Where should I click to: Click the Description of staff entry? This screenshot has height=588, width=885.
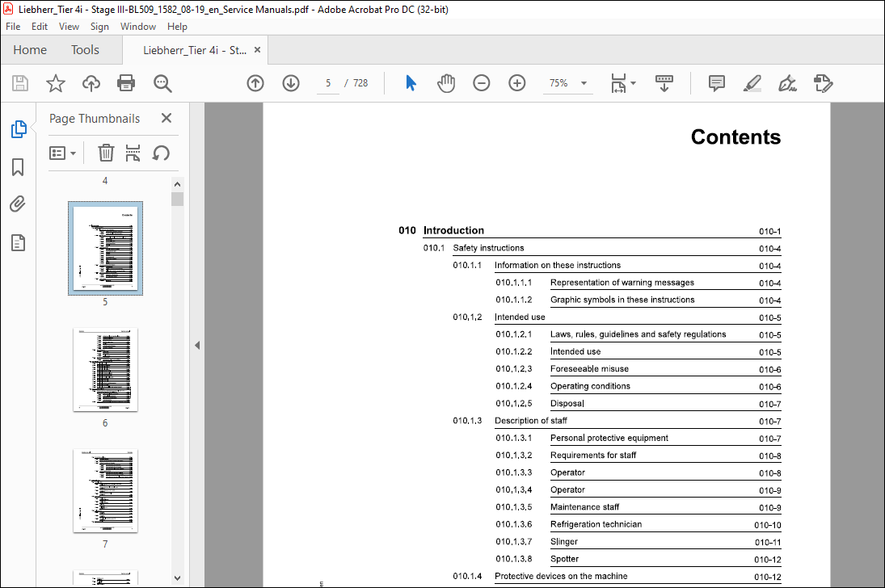617,420
